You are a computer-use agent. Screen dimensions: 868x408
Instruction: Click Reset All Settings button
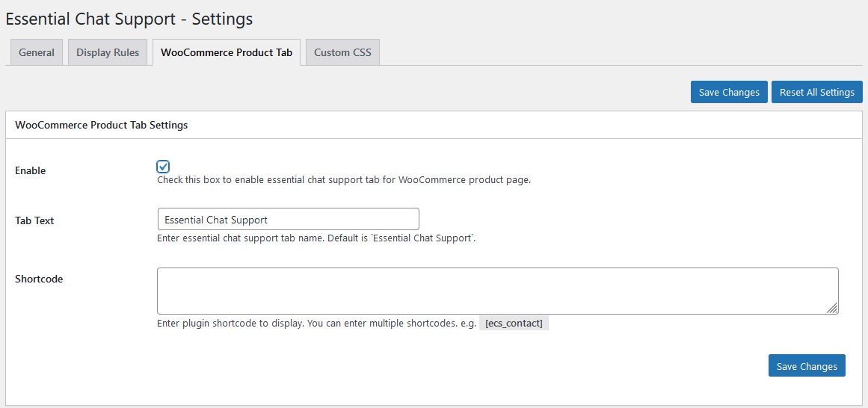click(817, 92)
